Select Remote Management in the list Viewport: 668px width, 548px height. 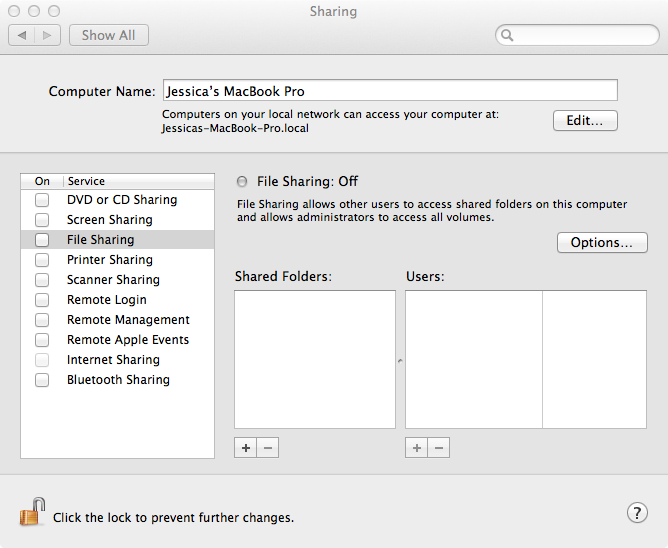[x=128, y=320]
